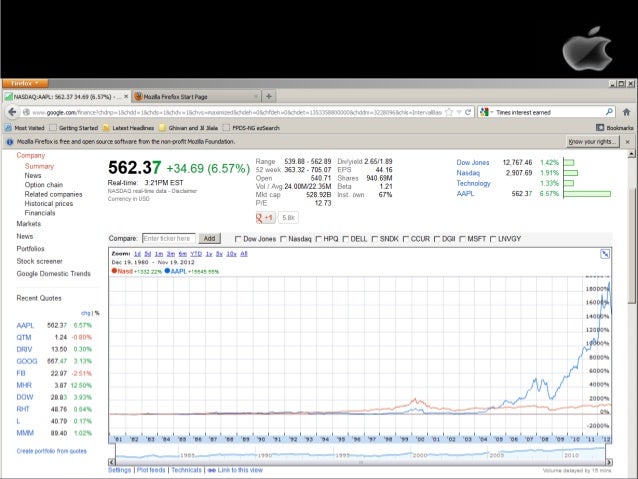The height and width of the screenshot is (479, 638).
Task: Open new tab with plus button
Action: [269, 96]
